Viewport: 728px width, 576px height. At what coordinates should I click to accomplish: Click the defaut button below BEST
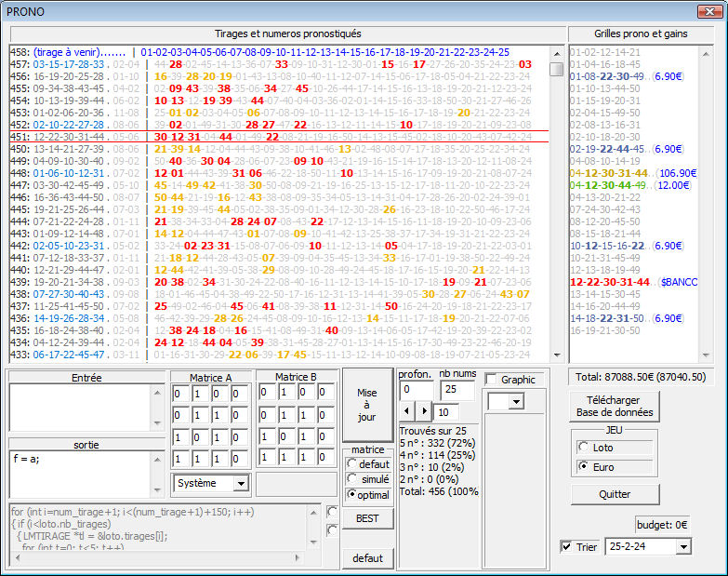tap(367, 558)
